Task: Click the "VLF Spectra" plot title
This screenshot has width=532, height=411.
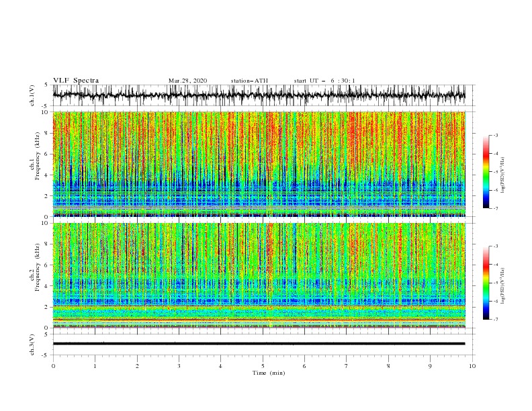Action: (76, 81)
